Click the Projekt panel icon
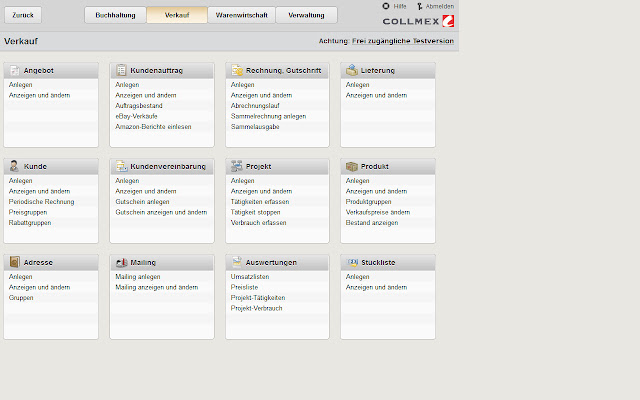This screenshot has width=640, height=400. tap(237, 166)
